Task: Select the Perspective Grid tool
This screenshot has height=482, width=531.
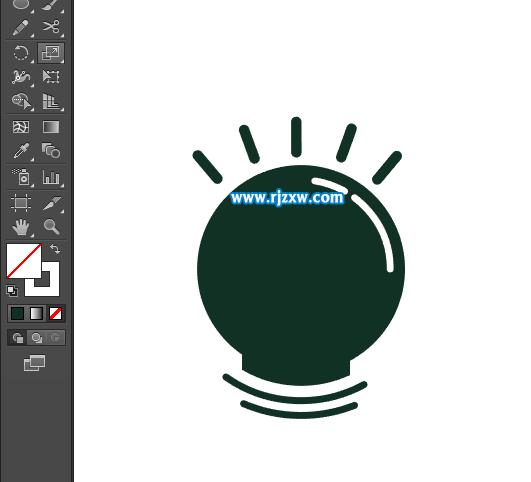Action: (51, 101)
